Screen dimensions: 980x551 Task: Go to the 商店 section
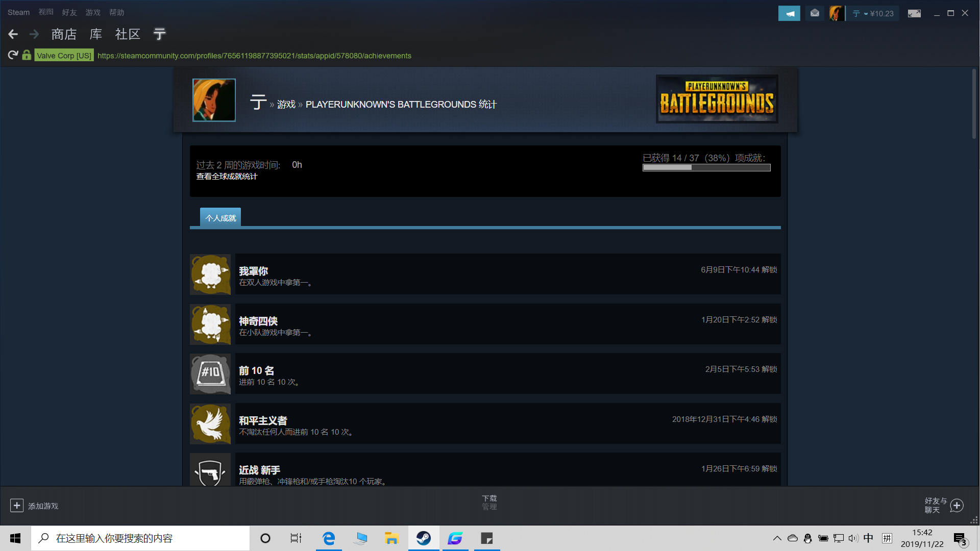pyautogui.click(x=64, y=34)
